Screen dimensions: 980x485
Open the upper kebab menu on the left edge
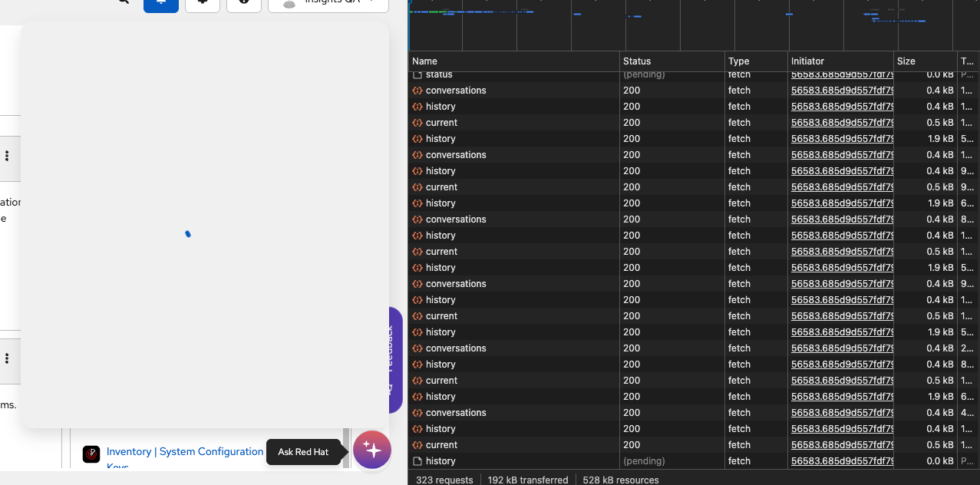pyautogui.click(x=7, y=156)
